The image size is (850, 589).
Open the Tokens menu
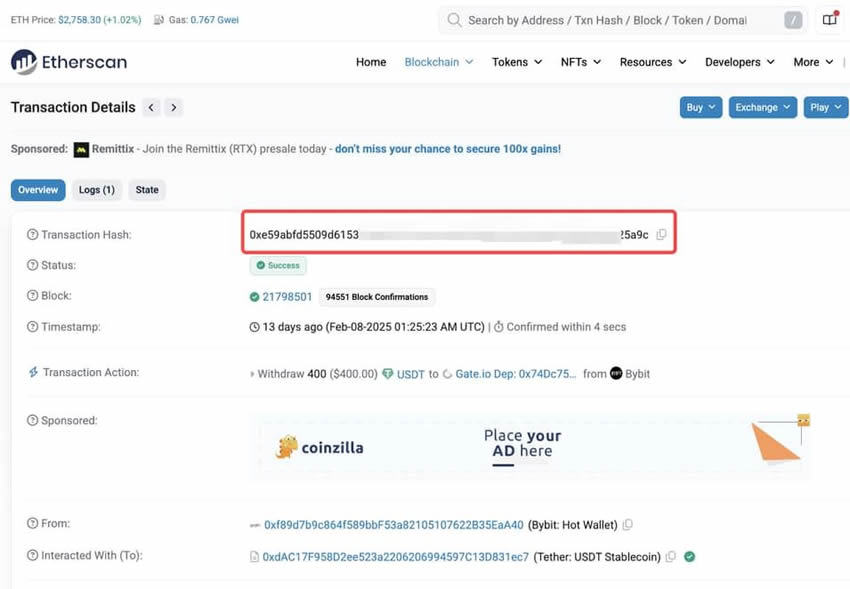pyautogui.click(x=516, y=62)
